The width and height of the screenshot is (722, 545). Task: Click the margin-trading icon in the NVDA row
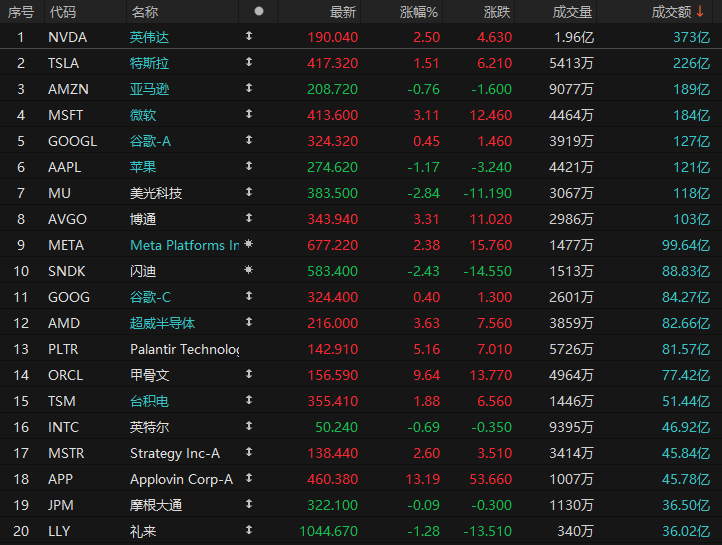(x=249, y=36)
